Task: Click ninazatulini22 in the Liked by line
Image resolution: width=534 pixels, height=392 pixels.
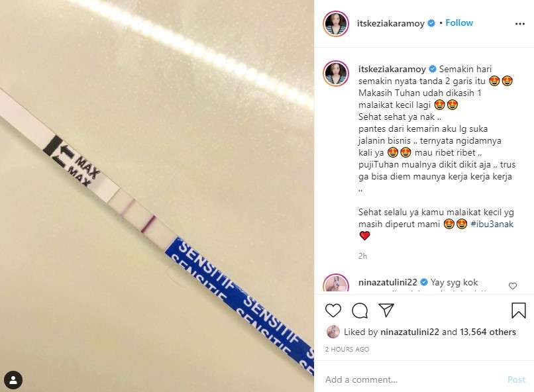Action: [x=409, y=332]
